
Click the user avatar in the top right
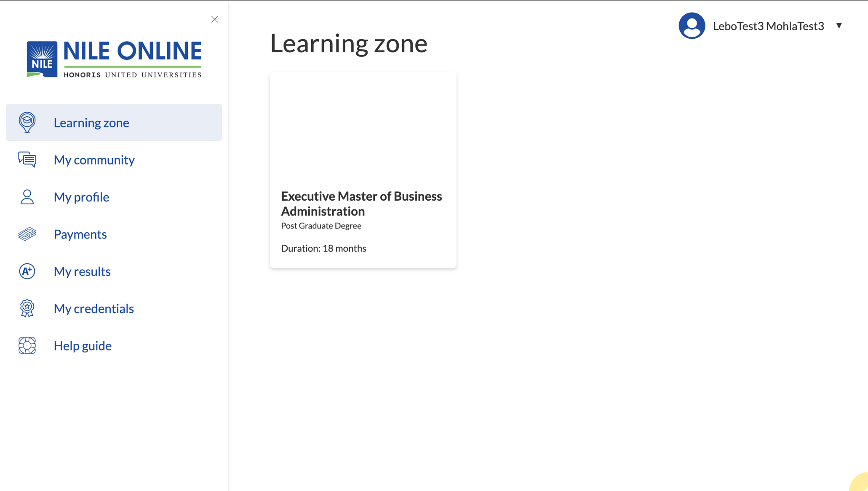(692, 25)
